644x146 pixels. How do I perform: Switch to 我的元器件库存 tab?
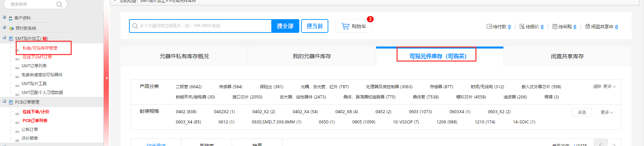(312, 56)
